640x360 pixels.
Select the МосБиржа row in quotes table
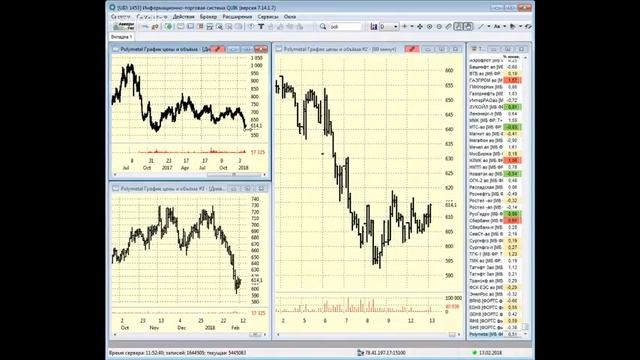coord(495,154)
